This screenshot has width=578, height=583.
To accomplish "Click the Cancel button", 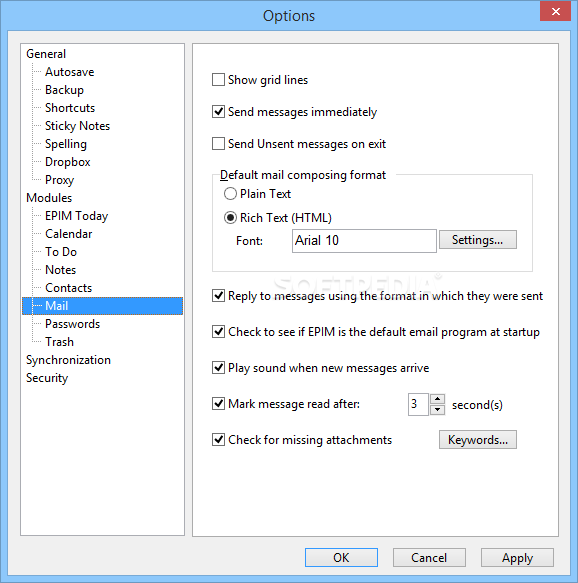I will point(429,557).
